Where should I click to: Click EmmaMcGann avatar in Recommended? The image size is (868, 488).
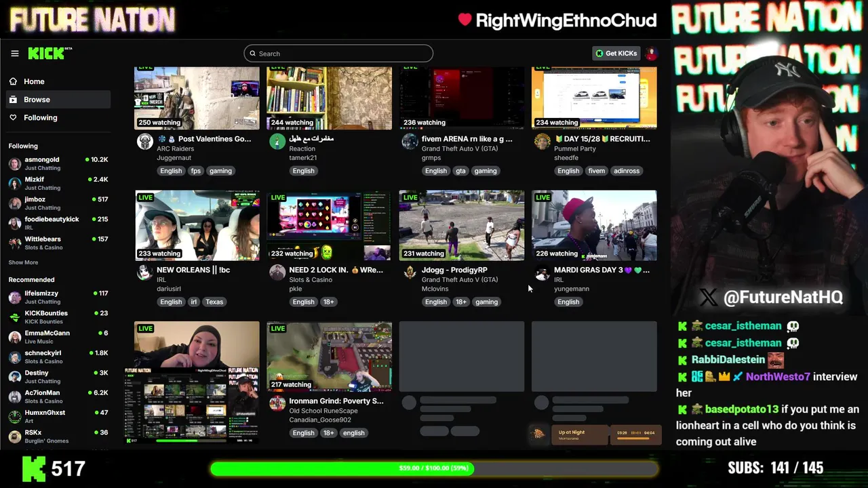pyautogui.click(x=14, y=337)
